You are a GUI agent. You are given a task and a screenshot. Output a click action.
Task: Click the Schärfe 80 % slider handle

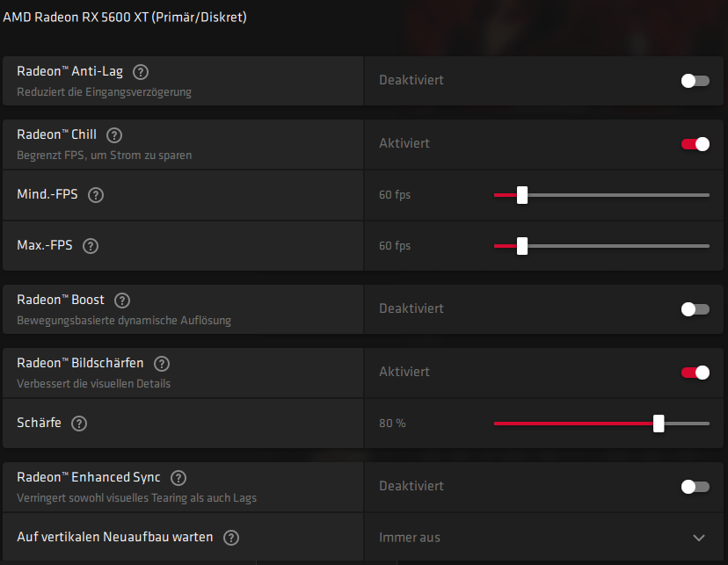click(659, 424)
